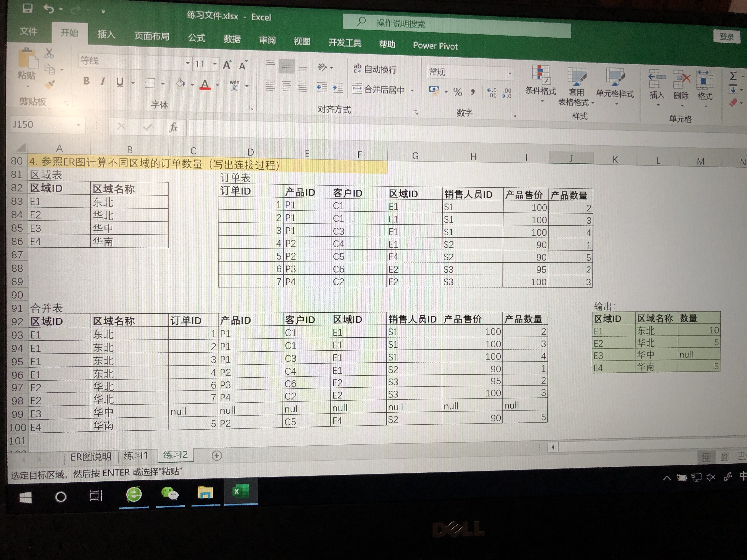The width and height of the screenshot is (747, 560).
Task: Toggle Wrap Text (自动换行)
Action: 375,69
